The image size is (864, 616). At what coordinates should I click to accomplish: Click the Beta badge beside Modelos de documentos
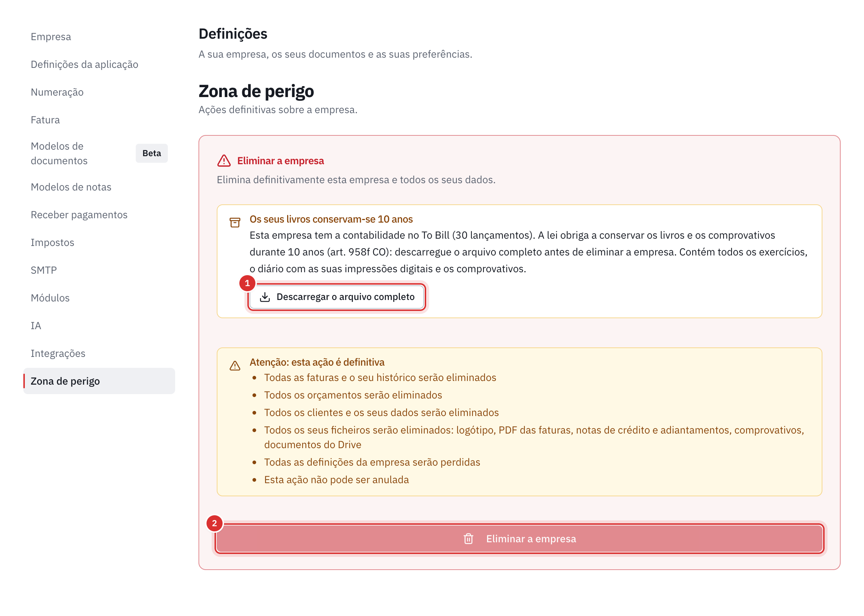(152, 153)
